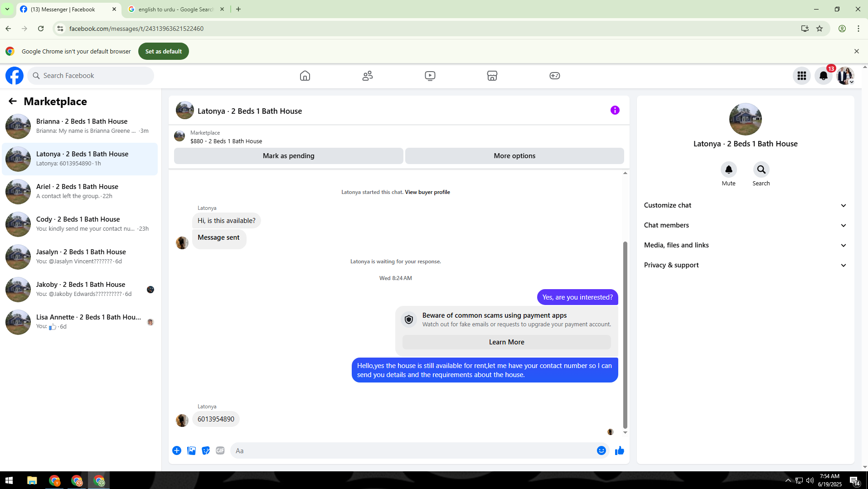The height and width of the screenshot is (489, 868).
Task: Open the Gaming controller icon
Action: point(555,76)
